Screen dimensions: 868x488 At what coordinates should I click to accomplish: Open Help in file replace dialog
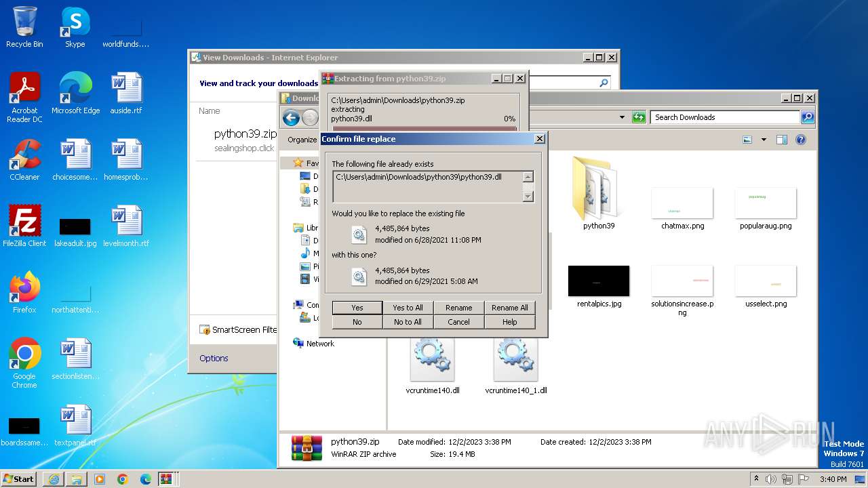point(510,322)
